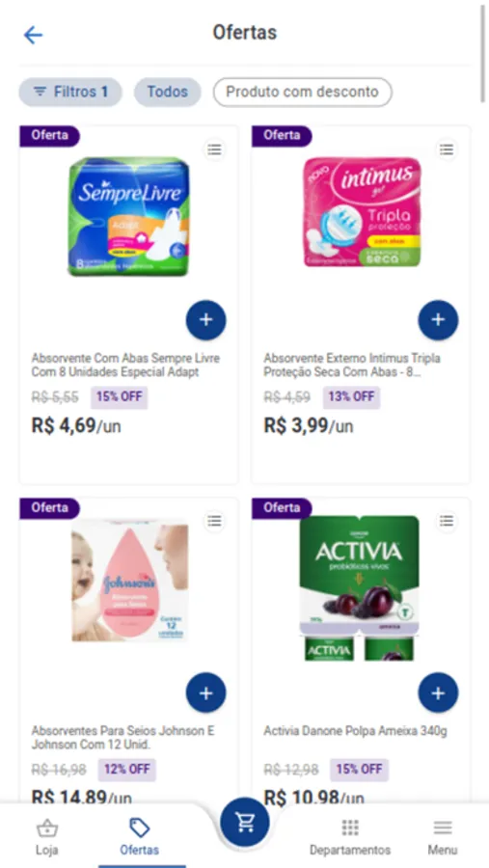Open the Menu tab
Screen dimensions: 489x868
pyautogui.click(x=443, y=837)
